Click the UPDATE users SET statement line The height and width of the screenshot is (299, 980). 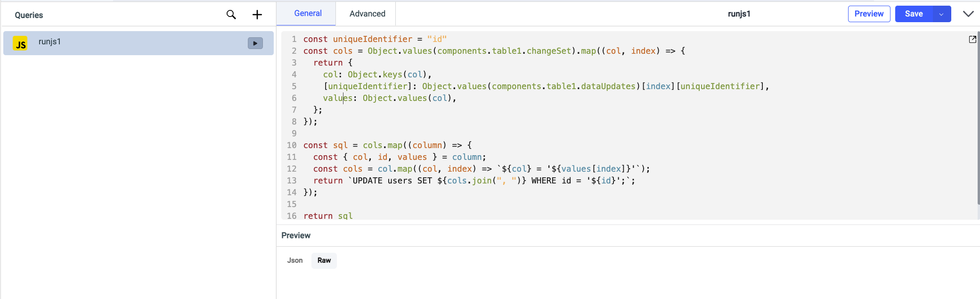(471, 181)
